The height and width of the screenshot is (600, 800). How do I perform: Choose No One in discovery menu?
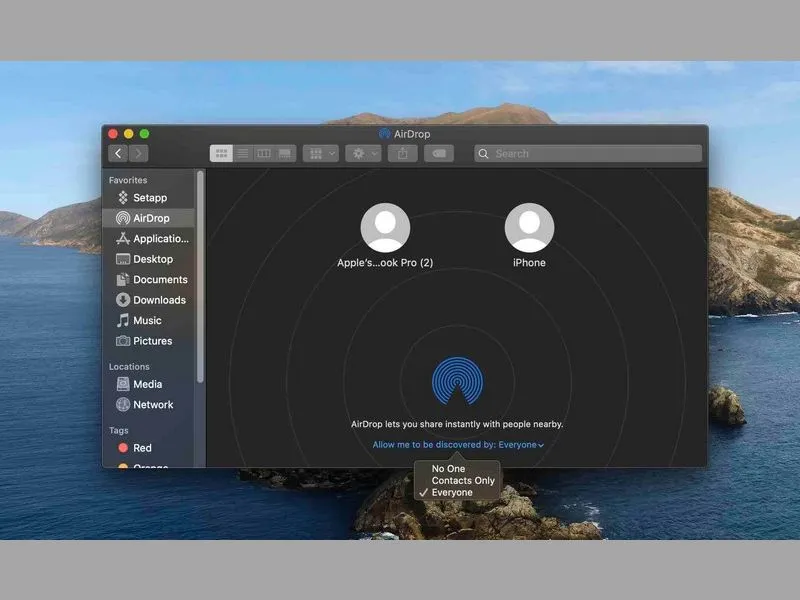448,468
